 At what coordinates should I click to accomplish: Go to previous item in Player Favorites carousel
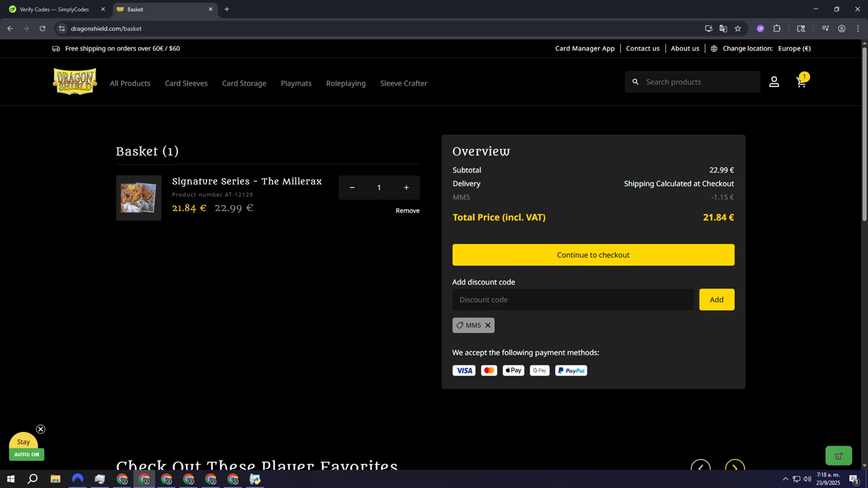701,466
